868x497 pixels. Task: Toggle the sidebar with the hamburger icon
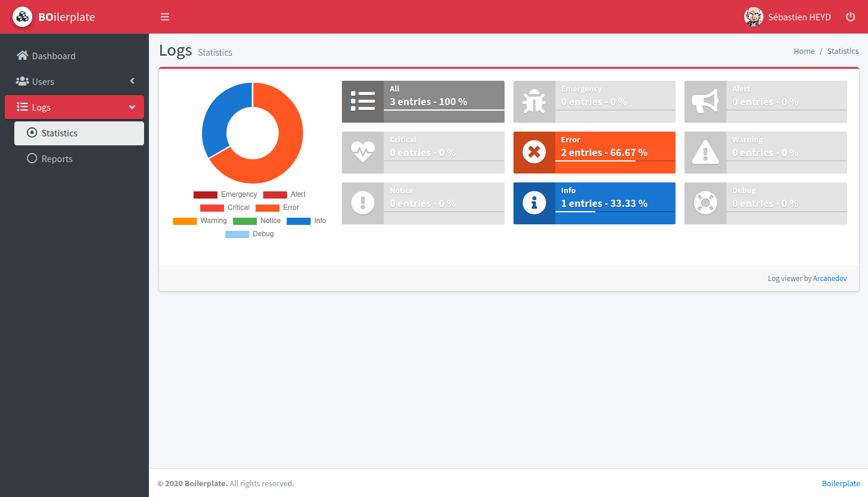[x=165, y=17]
